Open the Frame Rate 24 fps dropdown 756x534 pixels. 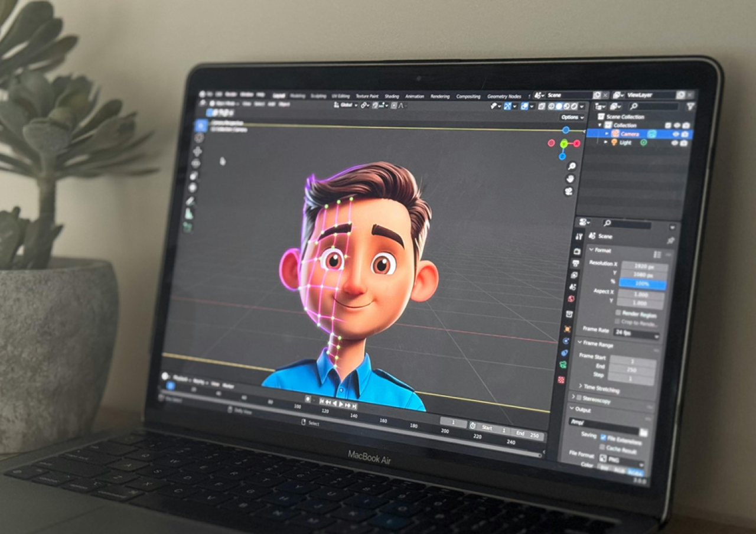tap(636, 333)
